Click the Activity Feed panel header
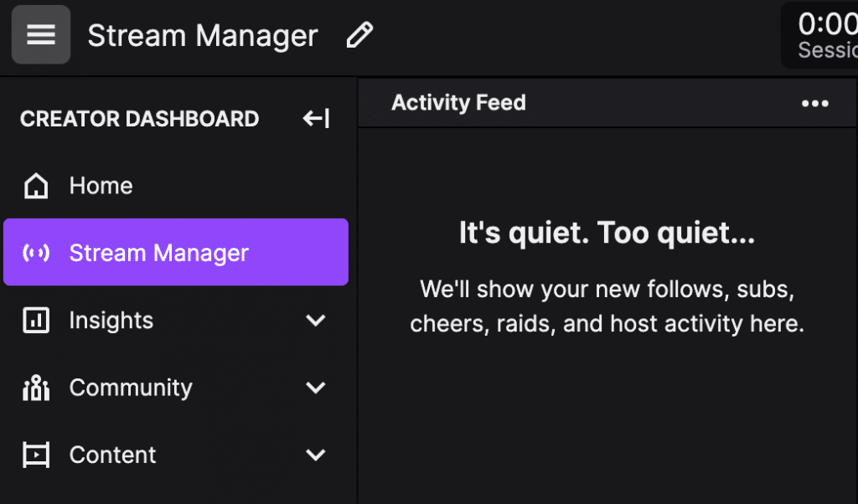Screen dimensions: 858x504 click(x=458, y=103)
